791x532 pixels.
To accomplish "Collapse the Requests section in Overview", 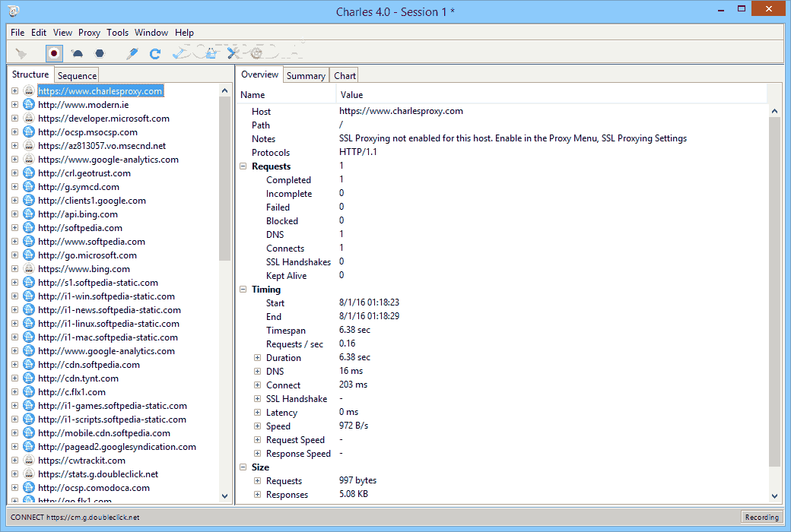I will (243, 166).
